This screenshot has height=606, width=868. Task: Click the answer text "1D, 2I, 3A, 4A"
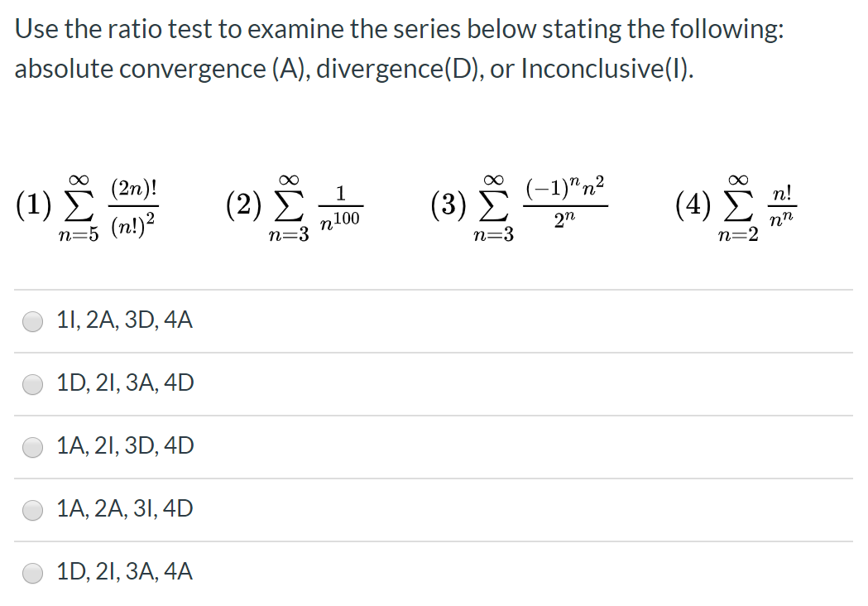pos(125,571)
